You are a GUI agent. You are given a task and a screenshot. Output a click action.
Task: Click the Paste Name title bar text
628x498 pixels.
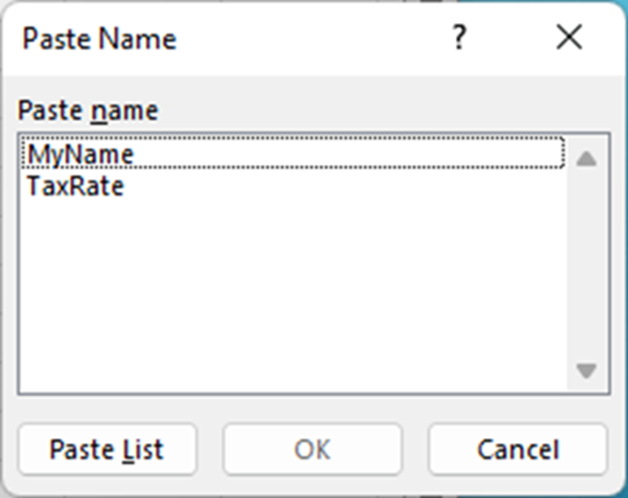[x=99, y=39]
